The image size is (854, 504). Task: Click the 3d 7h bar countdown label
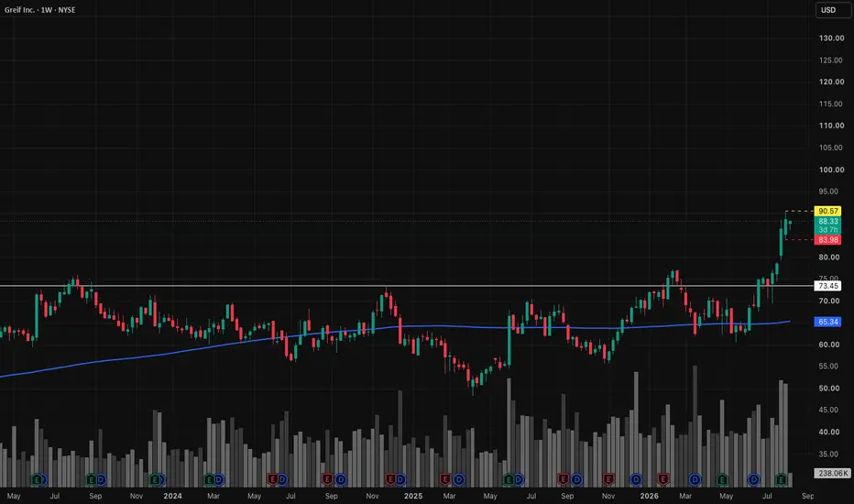click(827, 230)
